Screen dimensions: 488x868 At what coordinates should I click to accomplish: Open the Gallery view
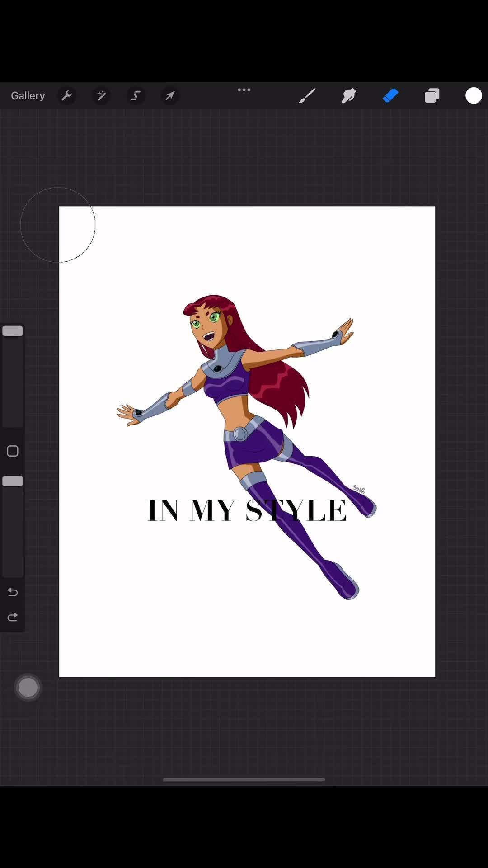[28, 96]
